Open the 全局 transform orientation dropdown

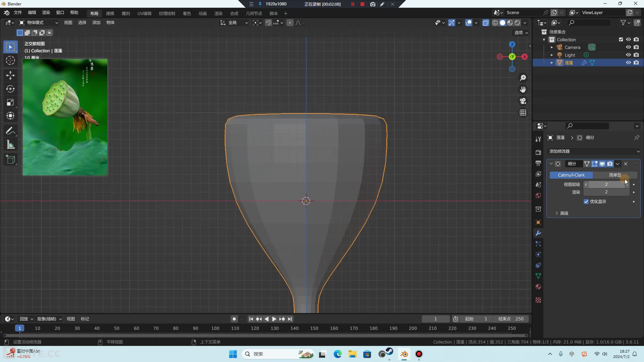tap(234, 23)
